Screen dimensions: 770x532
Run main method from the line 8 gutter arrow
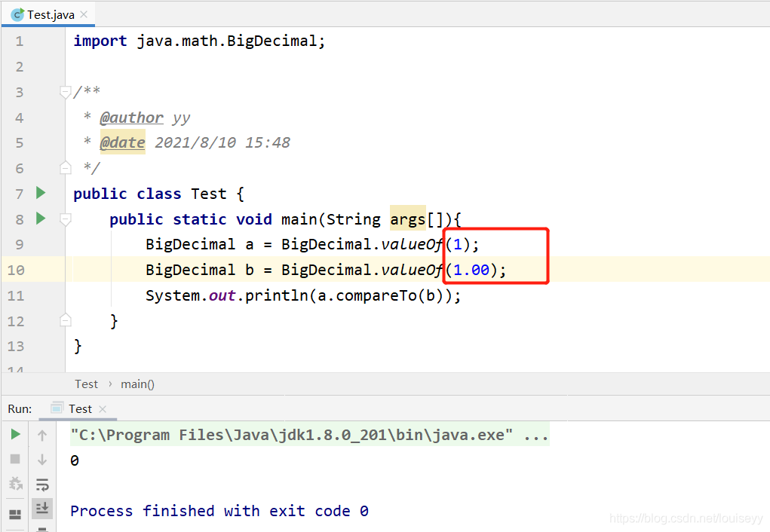coord(41,219)
